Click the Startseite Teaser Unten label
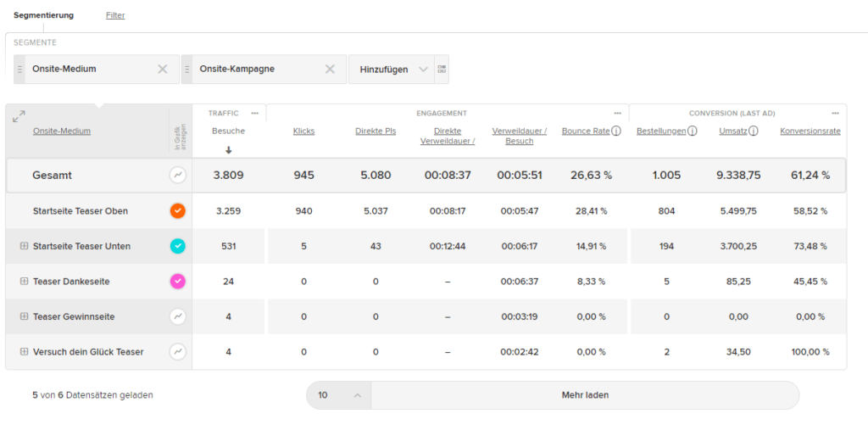The image size is (868, 447). click(x=81, y=246)
